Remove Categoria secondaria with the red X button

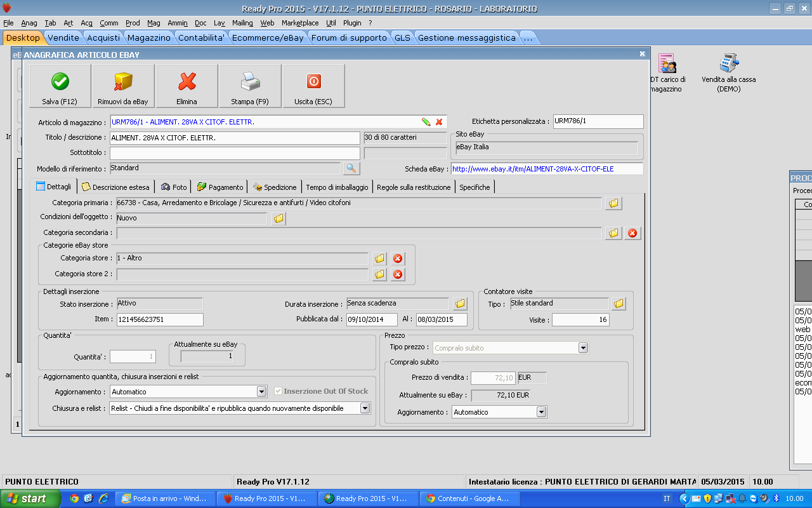[632, 233]
